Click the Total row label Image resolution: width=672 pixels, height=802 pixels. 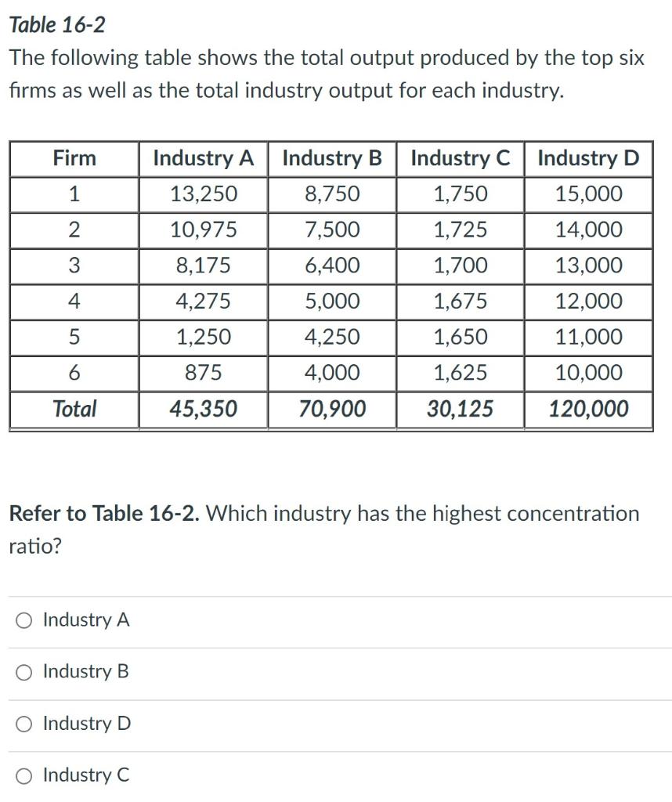(x=74, y=408)
